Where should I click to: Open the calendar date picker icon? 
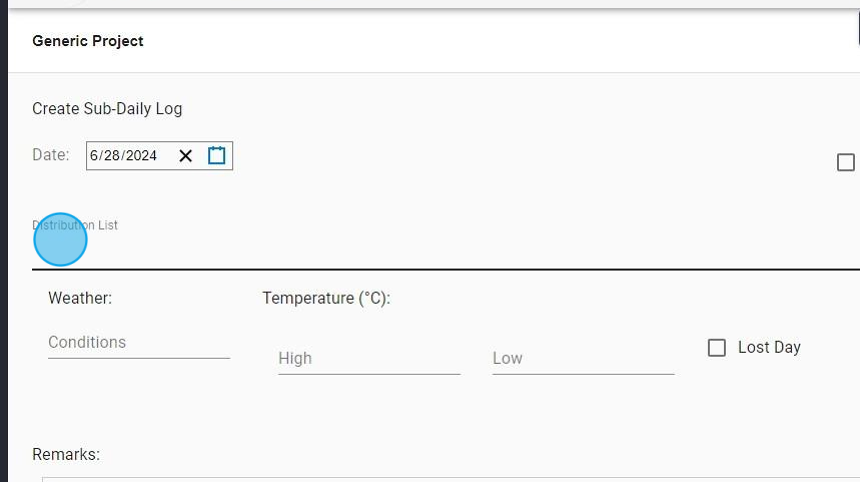click(217, 156)
